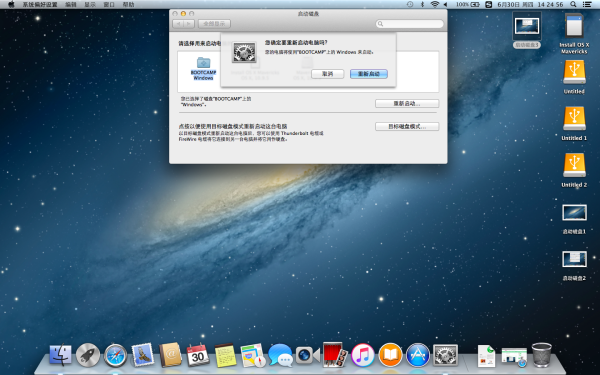
Task: Open iBooks from the Dock
Action: click(x=390, y=355)
